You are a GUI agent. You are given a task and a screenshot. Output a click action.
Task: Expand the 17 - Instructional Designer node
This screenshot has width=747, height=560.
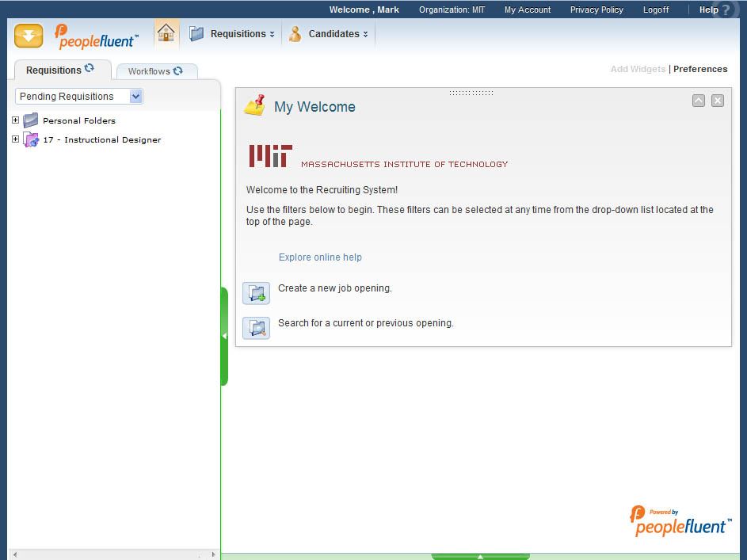[x=15, y=139]
